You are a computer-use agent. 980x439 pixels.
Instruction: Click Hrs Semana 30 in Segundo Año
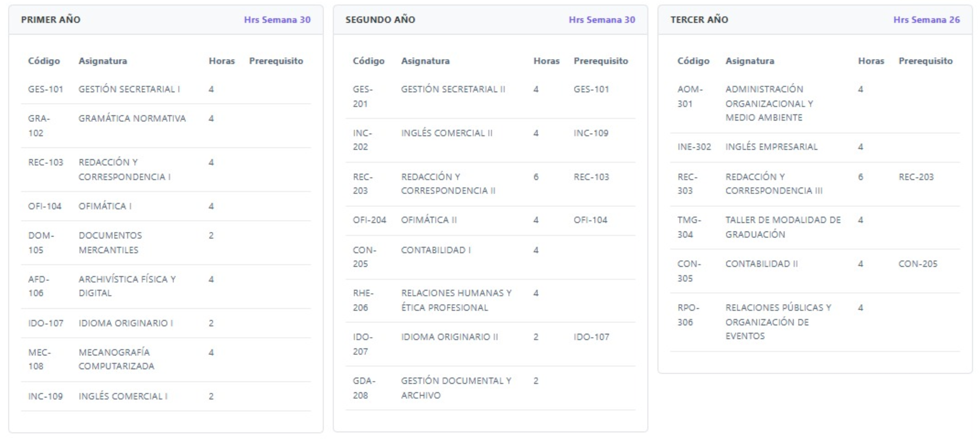[x=602, y=20]
